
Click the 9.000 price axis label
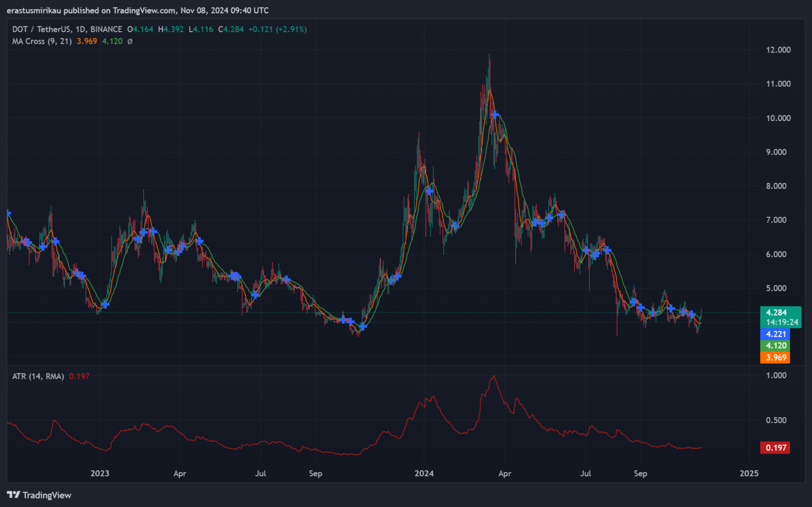(x=776, y=152)
